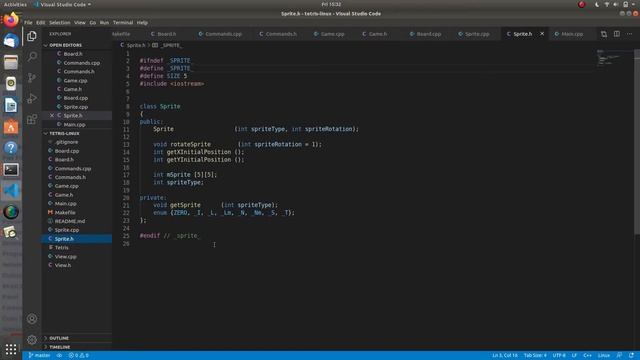Click the eye watch icon in status bar
This screenshot has height=360, width=640.
(59, 356)
